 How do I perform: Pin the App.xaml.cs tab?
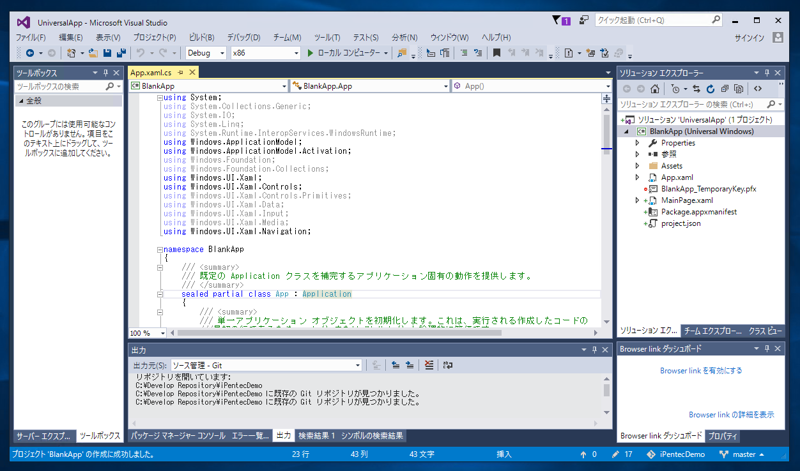[181, 72]
